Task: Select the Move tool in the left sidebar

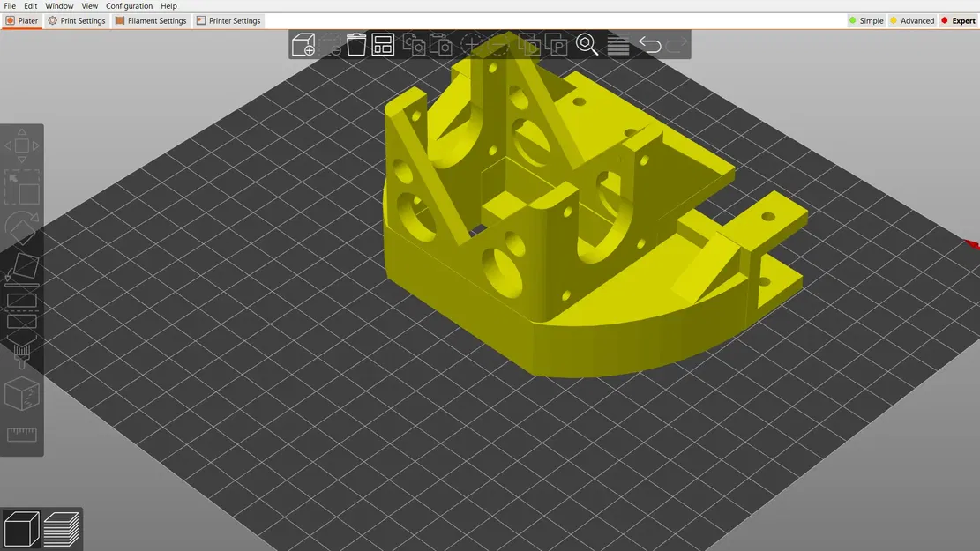Action: pyautogui.click(x=21, y=145)
